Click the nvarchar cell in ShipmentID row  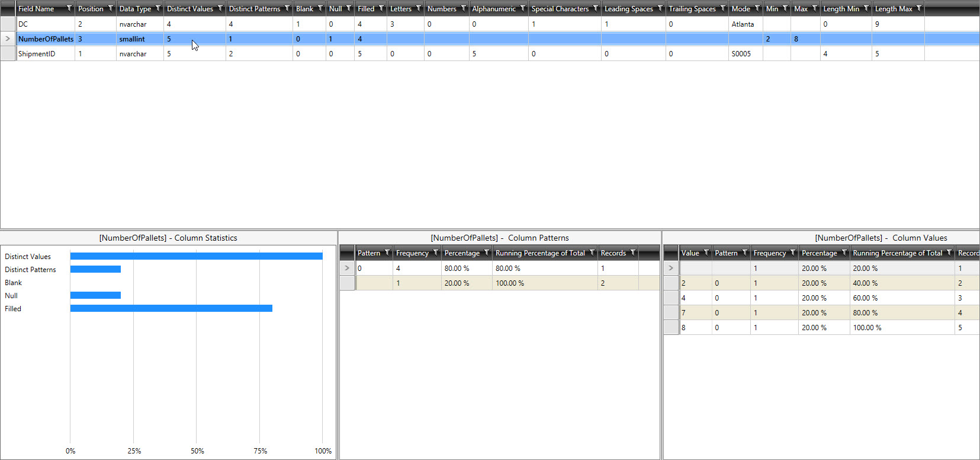tap(140, 53)
